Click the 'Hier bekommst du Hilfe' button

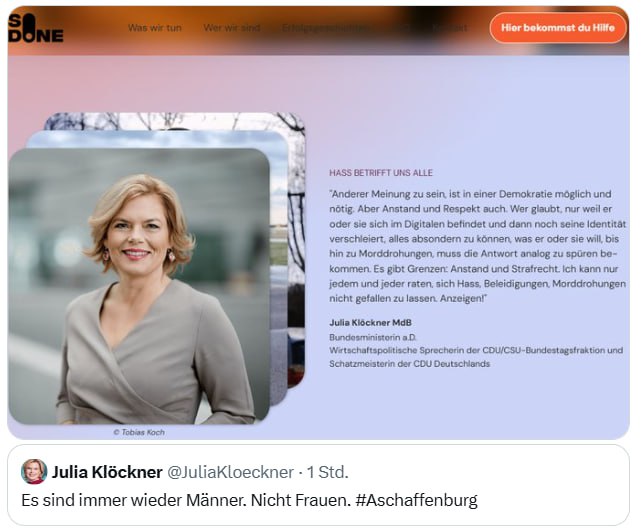click(558, 28)
